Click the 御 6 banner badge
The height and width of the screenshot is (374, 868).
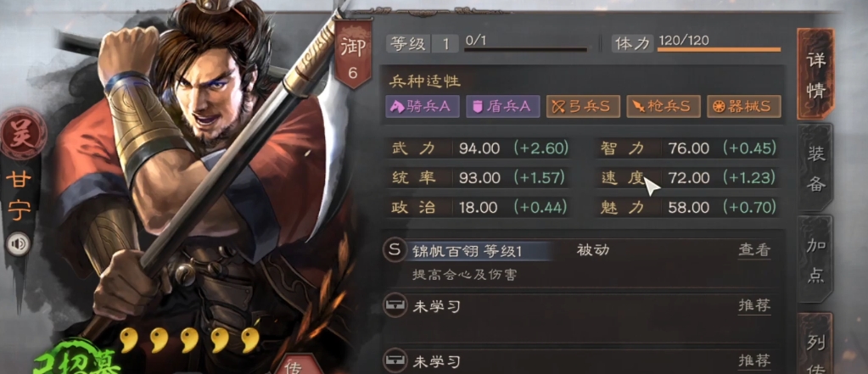[x=353, y=54]
